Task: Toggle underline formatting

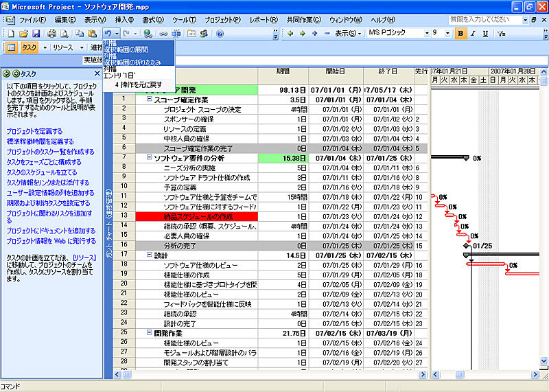Action: tap(485, 34)
